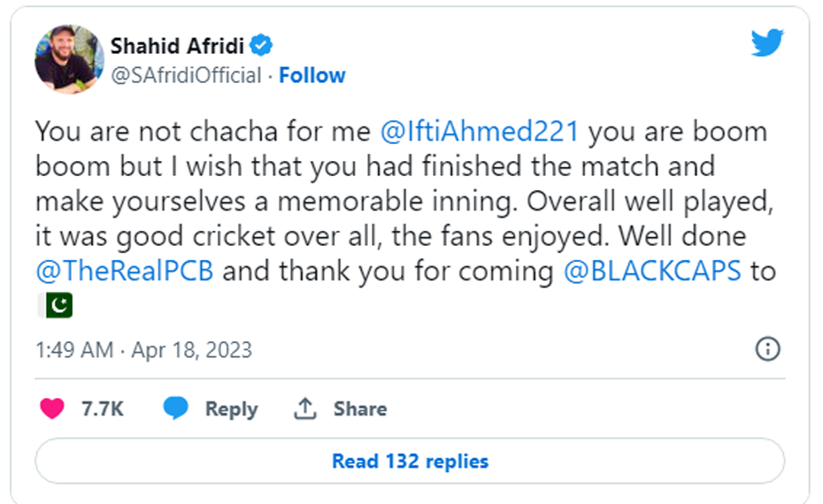Open the @IftiAhmed221 mention
The width and height of the screenshot is (823, 504).
(479, 132)
